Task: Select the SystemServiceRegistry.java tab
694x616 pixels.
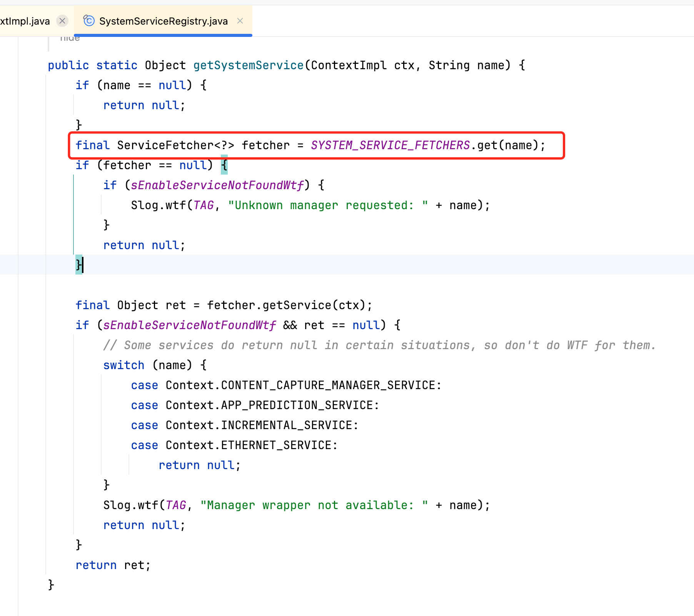Action: (x=163, y=21)
